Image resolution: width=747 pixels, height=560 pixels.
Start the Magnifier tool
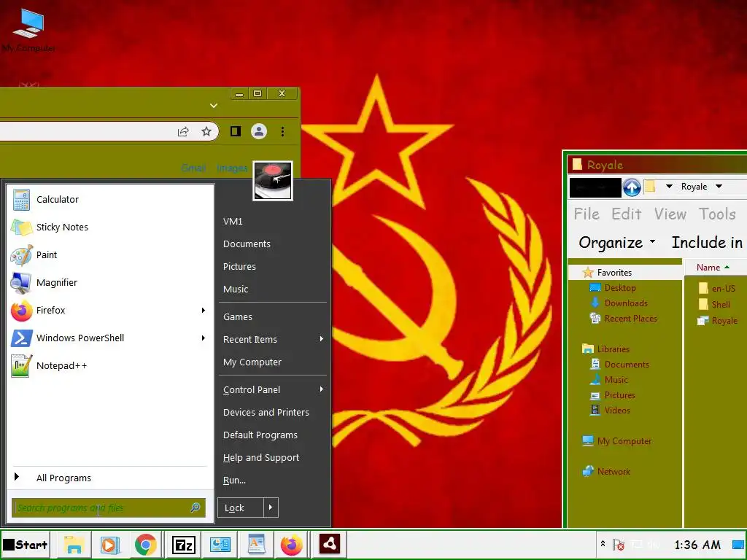click(x=111, y=282)
